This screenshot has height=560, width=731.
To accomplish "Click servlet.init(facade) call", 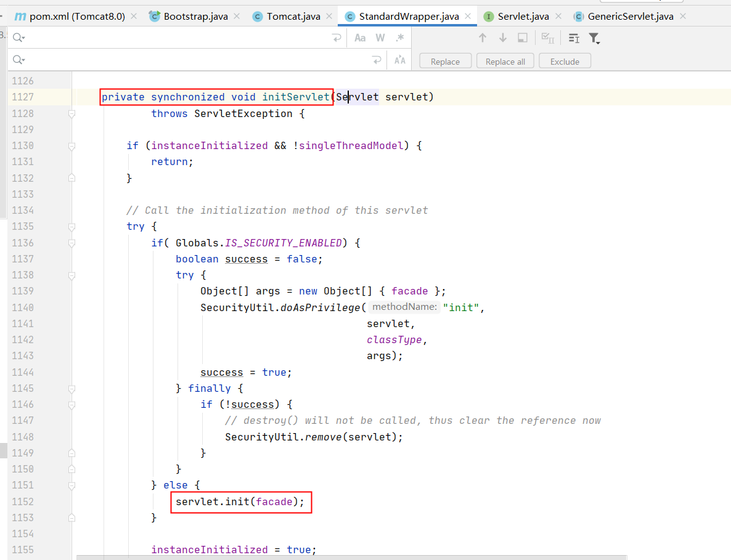I will [x=240, y=501].
